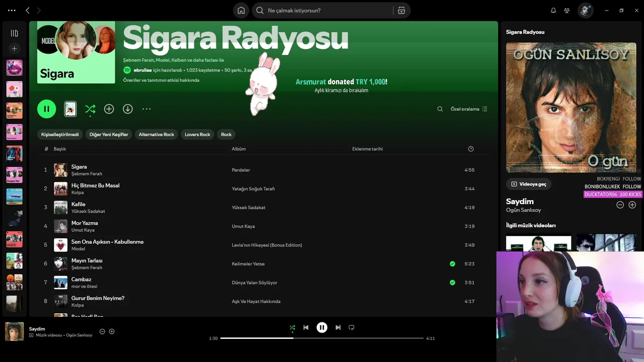Open the Ogün Sanlısoy album artwork

click(x=571, y=108)
